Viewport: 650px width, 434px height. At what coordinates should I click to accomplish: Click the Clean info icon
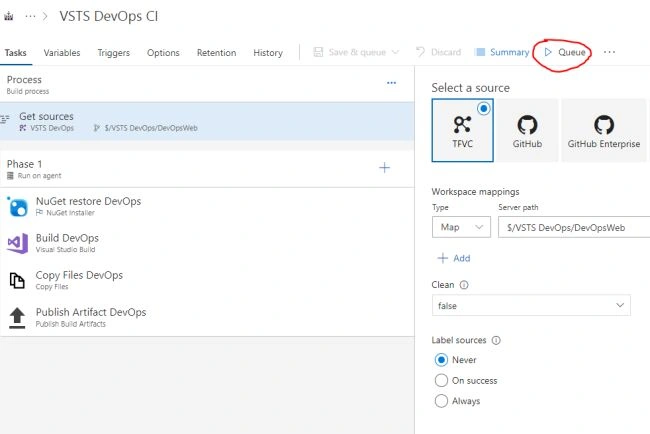pyautogui.click(x=464, y=285)
